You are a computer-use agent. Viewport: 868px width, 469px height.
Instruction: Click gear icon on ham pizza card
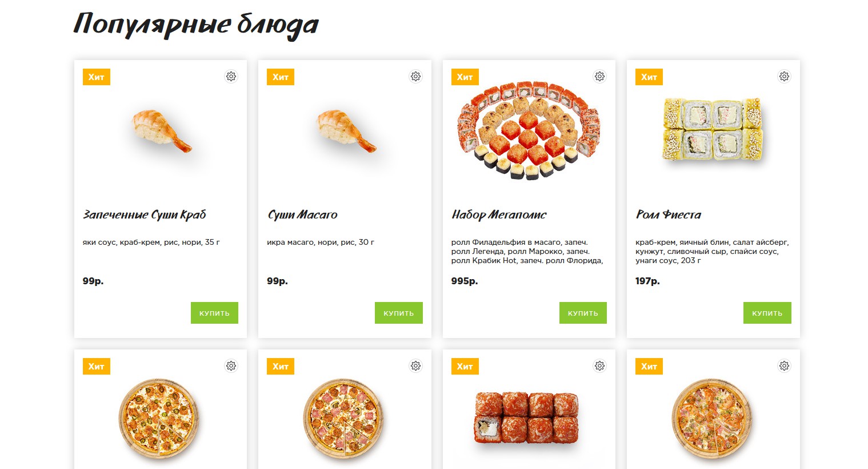point(415,366)
